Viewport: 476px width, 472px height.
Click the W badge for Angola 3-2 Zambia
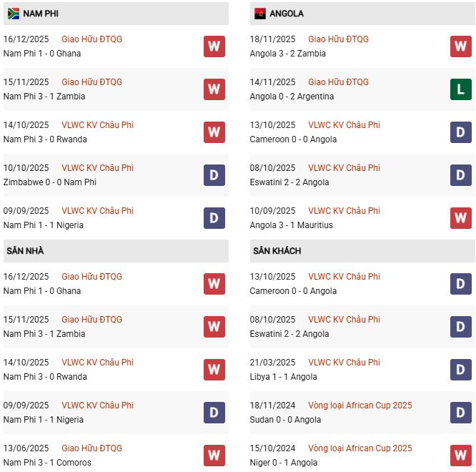point(461,46)
